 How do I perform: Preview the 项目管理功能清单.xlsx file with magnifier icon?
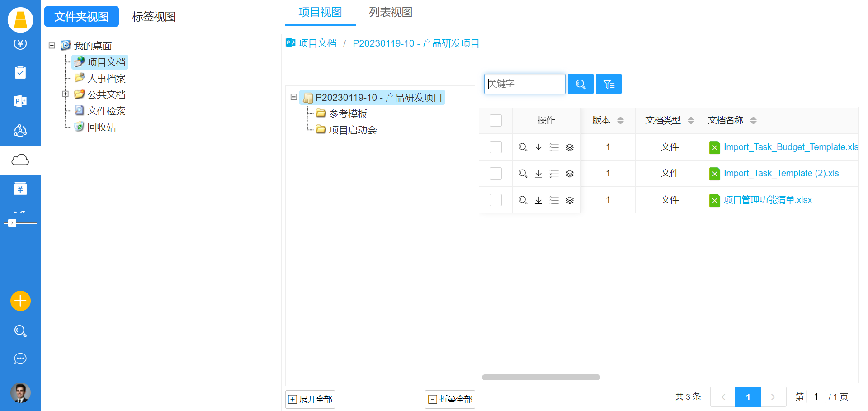click(x=523, y=200)
